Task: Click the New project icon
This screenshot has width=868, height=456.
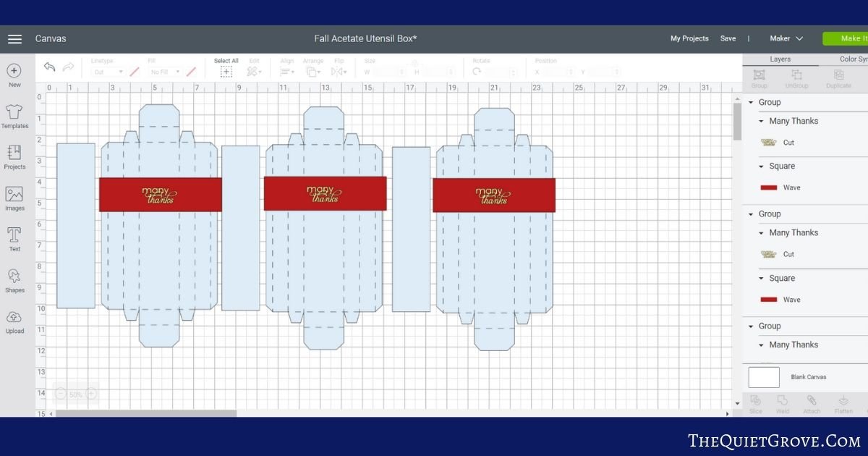Action: pyautogui.click(x=14, y=71)
